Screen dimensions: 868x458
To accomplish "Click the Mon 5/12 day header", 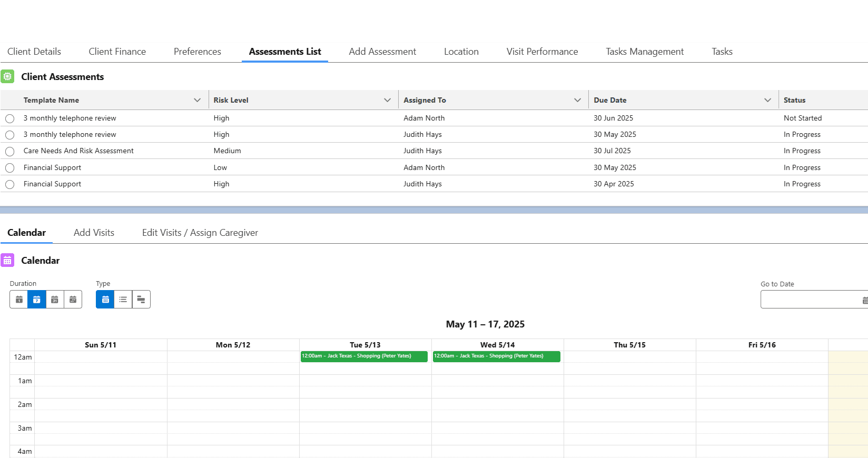I will (233, 345).
